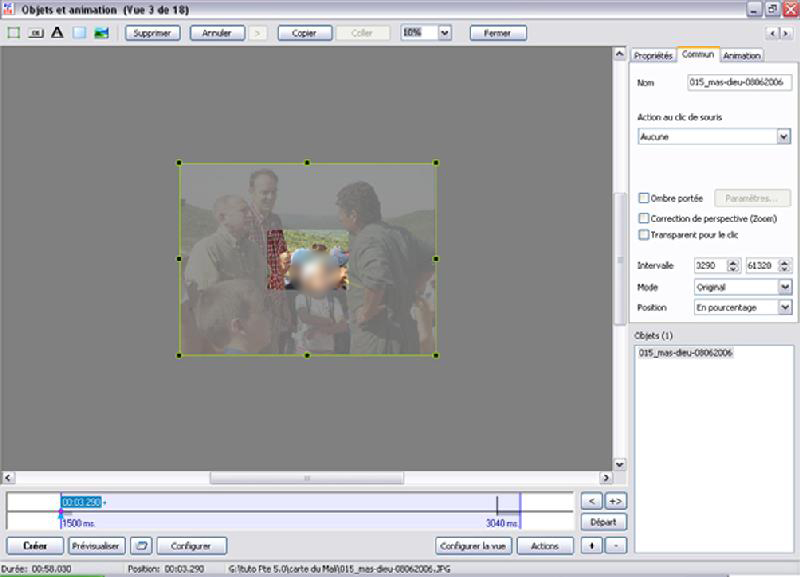This screenshot has height=577, width=800.
Task: Click the Créer button
Action: (35, 545)
